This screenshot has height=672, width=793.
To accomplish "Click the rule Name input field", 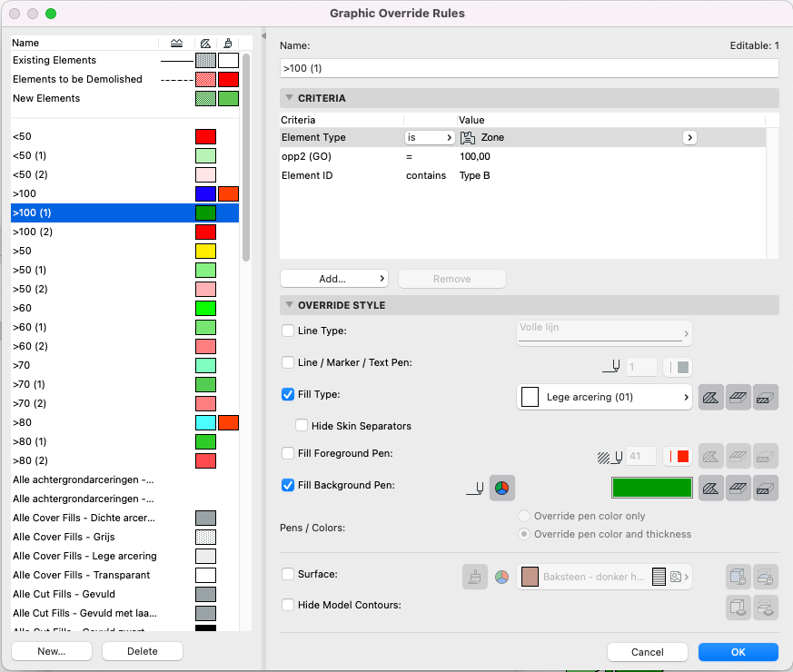I will pyautogui.click(x=529, y=68).
